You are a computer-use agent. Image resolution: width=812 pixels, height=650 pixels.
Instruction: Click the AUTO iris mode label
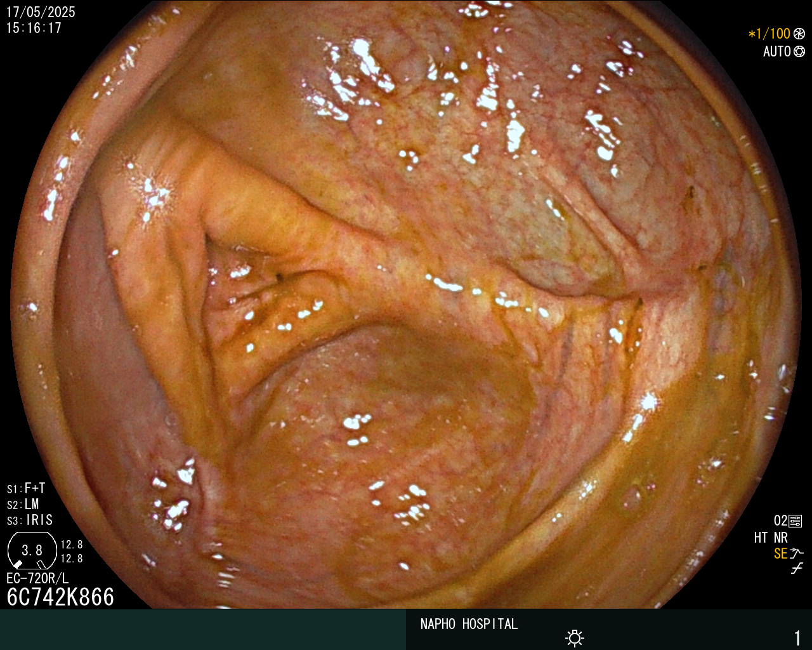coord(777,51)
